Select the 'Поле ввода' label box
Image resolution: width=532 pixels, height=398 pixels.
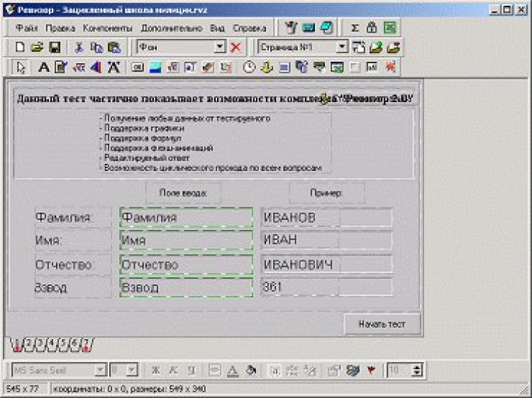pyautogui.click(x=183, y=193)
